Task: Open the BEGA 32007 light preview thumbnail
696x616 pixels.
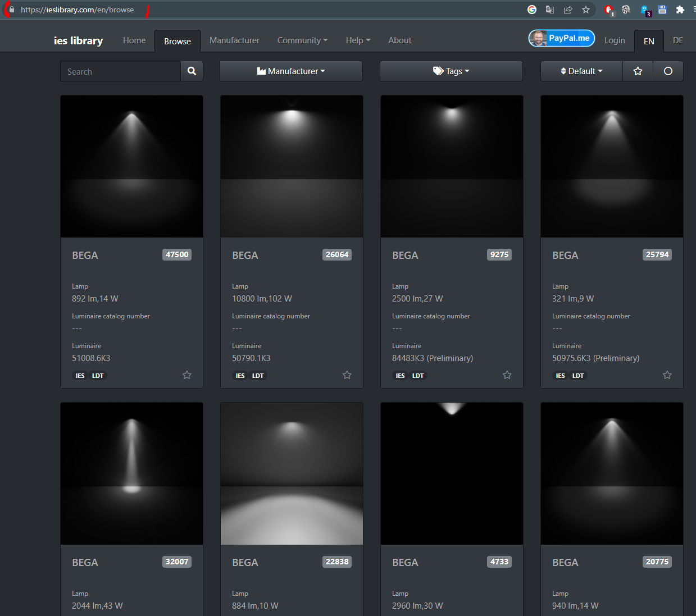Action: (131, 473)
